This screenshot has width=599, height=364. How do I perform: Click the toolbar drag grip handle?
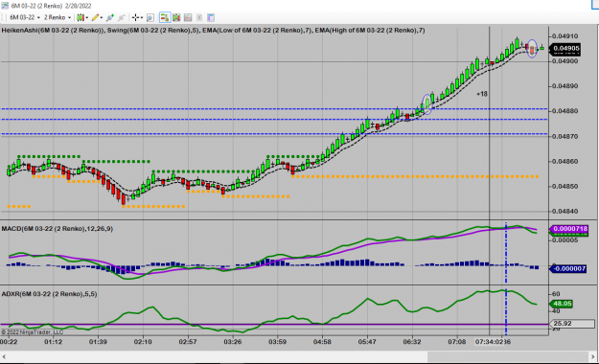(3, 17)
